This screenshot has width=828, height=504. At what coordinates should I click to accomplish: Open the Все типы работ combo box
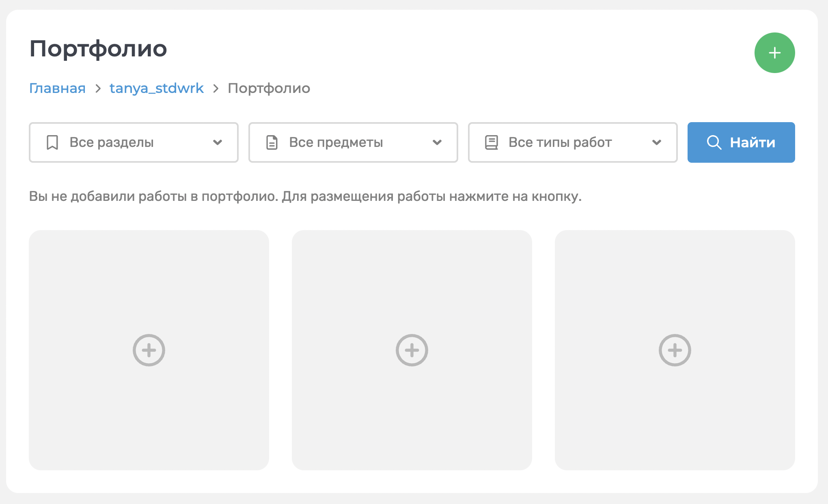coord(572,142)
